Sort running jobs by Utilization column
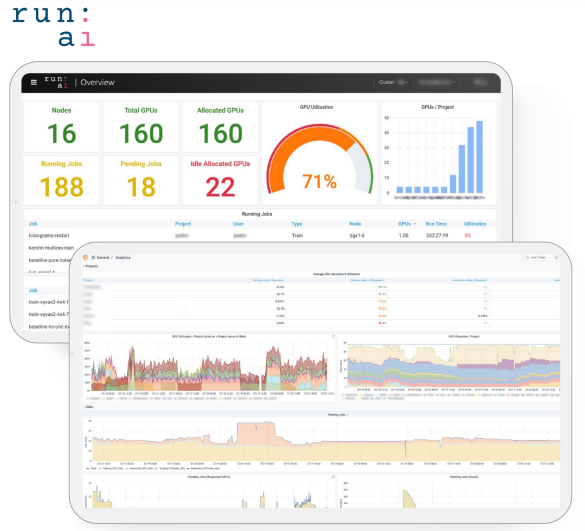 [475, 224]
